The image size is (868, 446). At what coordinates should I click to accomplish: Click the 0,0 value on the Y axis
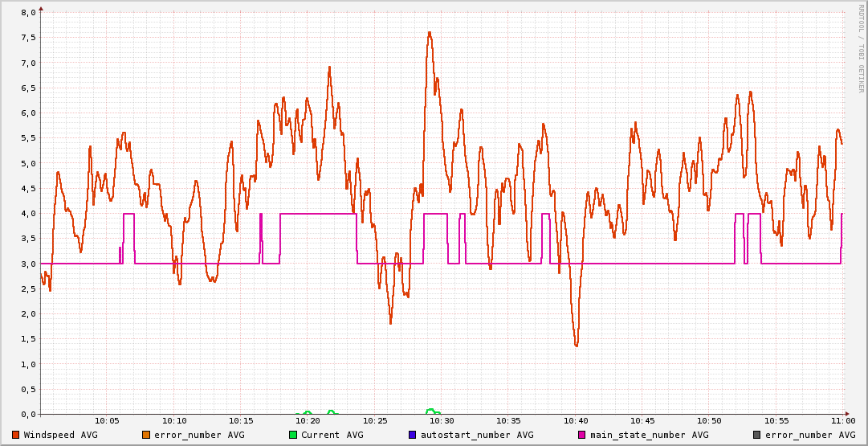(27, 414)
